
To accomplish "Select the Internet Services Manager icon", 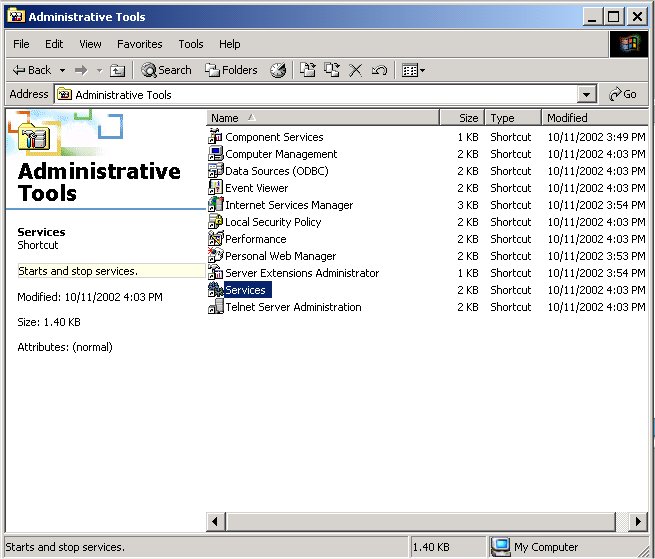I will pyautogui.click(x=216, y=205).
